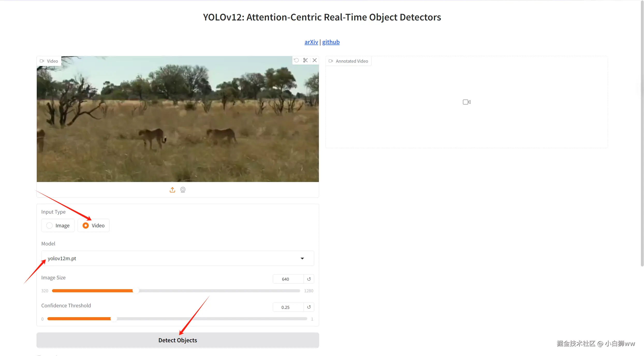Click the Video panel label tab
This screenshot has width=644, height=356.
49,61
